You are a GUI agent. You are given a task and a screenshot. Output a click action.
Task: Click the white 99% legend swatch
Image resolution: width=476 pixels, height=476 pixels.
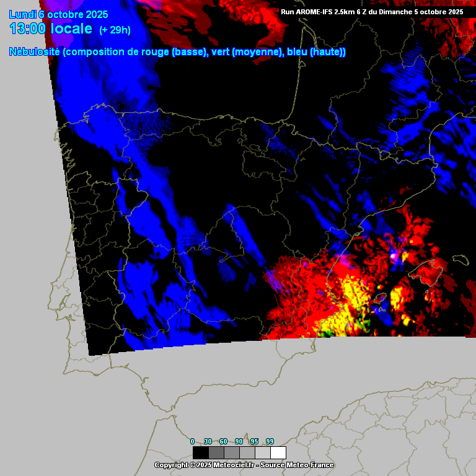coord(278,452)
